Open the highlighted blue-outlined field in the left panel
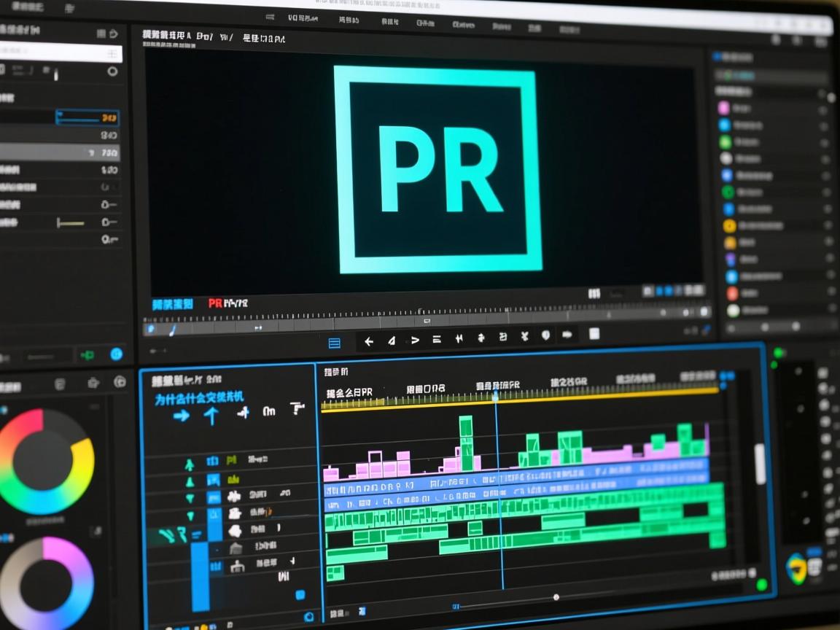Viewport: 840px width, 630px height. 87,117
